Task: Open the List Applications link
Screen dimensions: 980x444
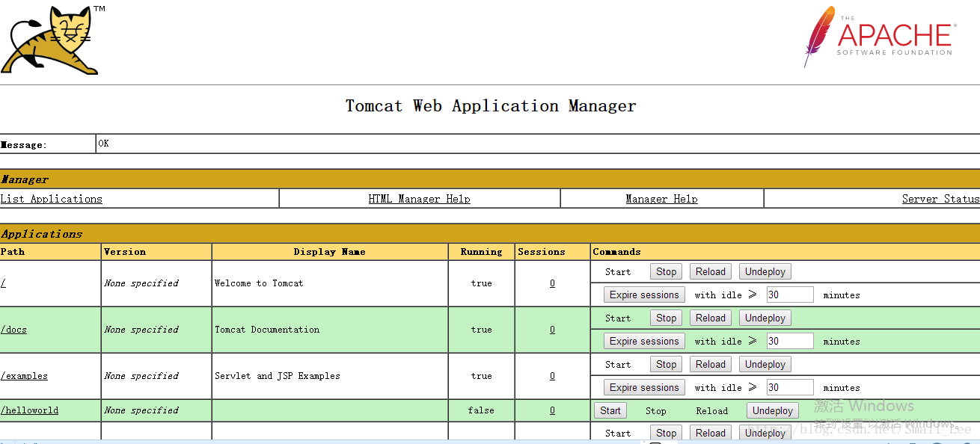Action: pyautogui.click(x=51, y=199)
